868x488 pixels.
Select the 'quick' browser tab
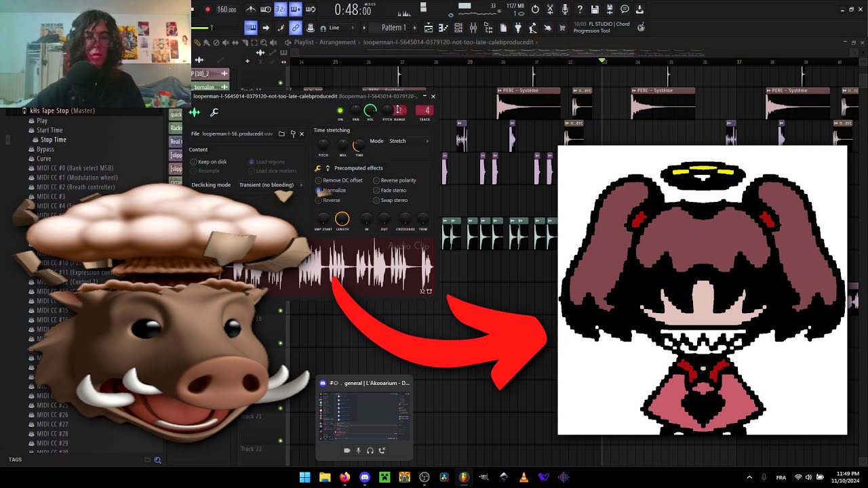(x=176, y=115)
